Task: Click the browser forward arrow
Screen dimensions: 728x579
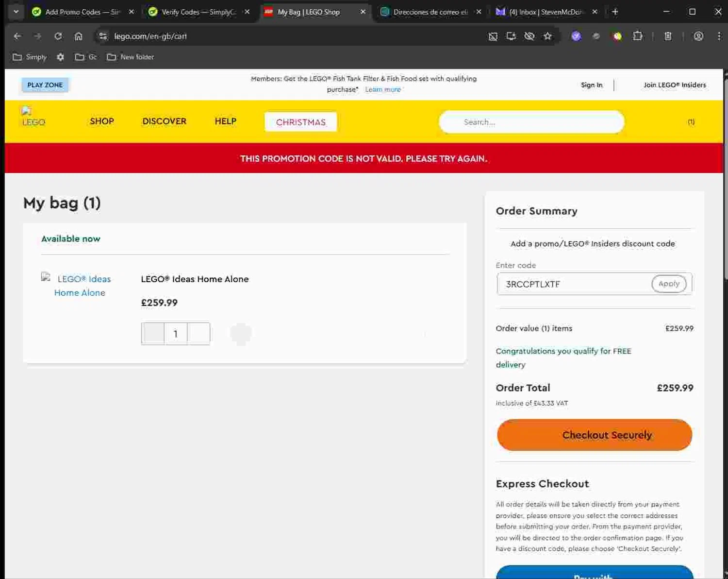Action: (x=38, y=36)
